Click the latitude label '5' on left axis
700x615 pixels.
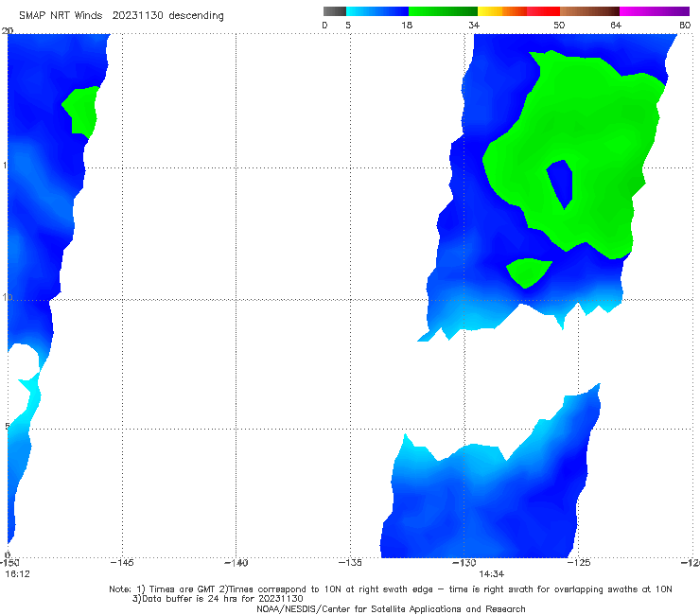coord(7,426)
